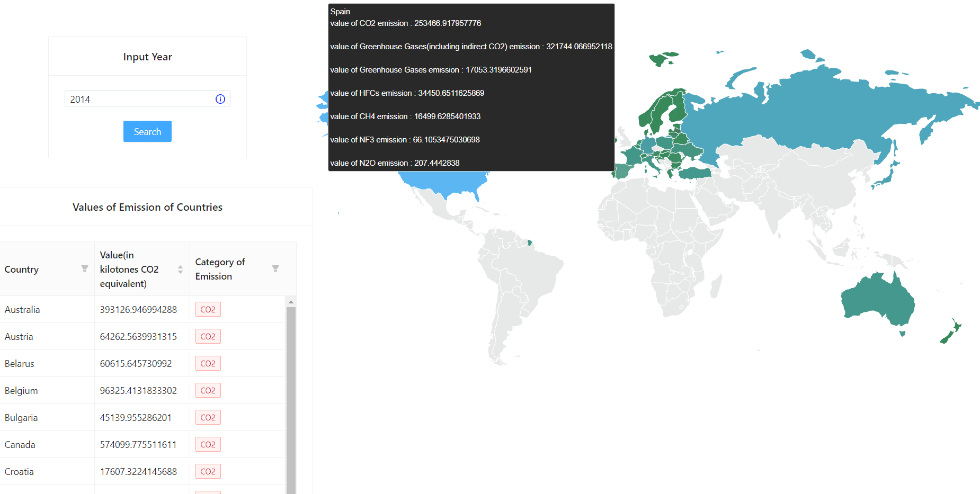980x494 pixels.
Task: Open the Country column filter icon
Action: [85, 268]
